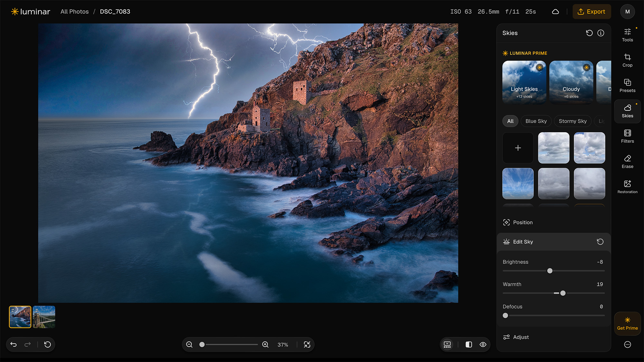Select the Erase tool

point(627,162)
